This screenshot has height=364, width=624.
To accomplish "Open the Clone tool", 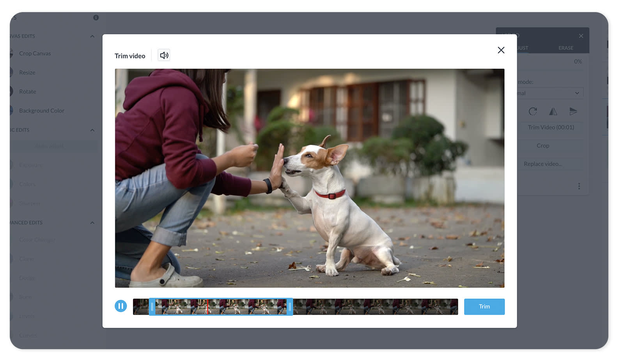I will click(x=27, y=259).
